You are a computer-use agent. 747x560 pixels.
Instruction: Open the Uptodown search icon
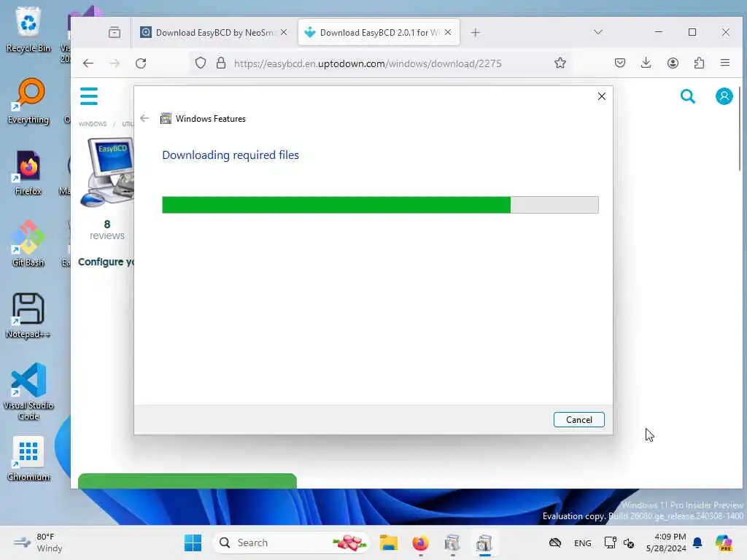pyautogui.click(x=687, y=96)
